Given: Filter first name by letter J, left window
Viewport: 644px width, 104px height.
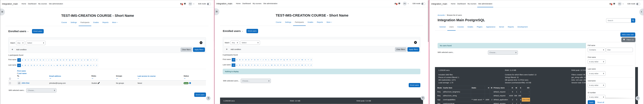Looking at the screenshot, I should (x=49, y=60).
